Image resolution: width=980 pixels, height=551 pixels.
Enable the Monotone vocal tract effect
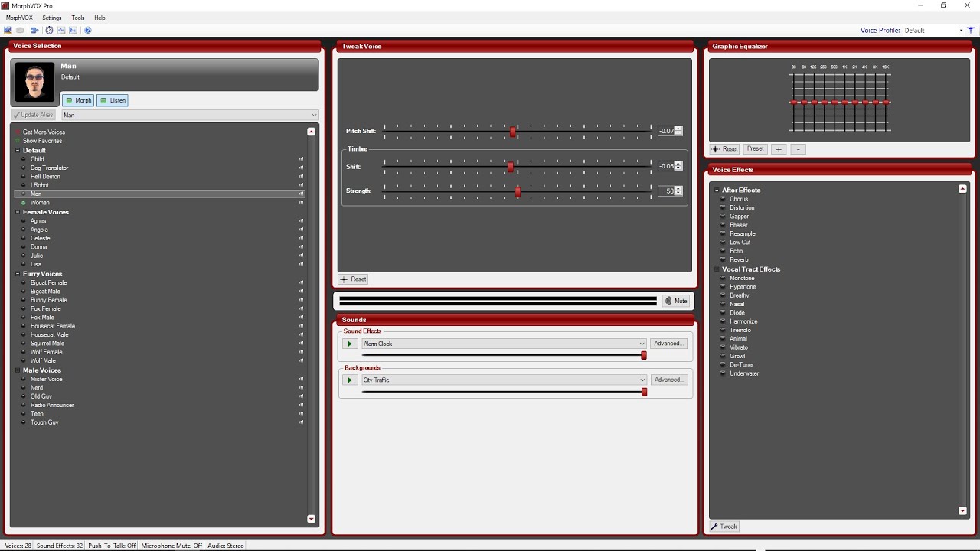[x=723, y=278]
